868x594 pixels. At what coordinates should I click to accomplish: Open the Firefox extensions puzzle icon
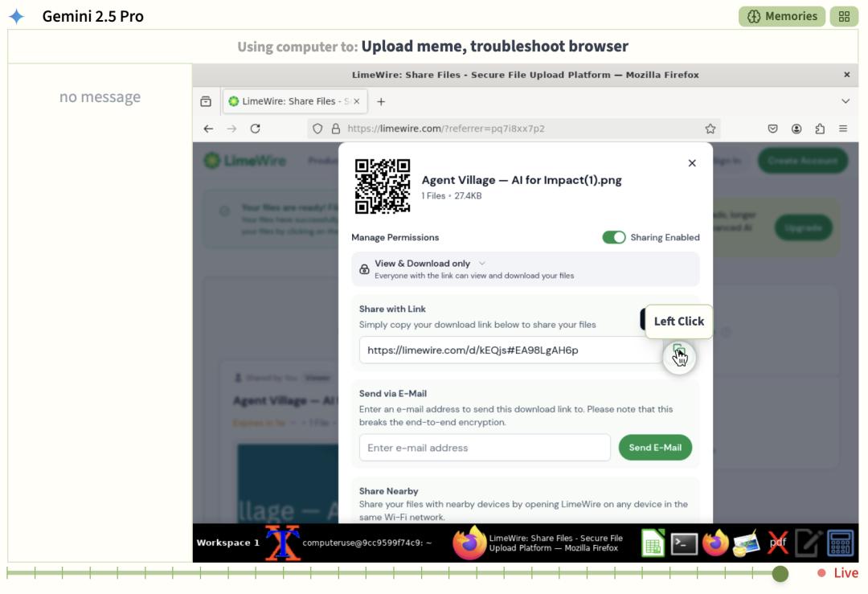pyautogui.click(x=820, y=129)
